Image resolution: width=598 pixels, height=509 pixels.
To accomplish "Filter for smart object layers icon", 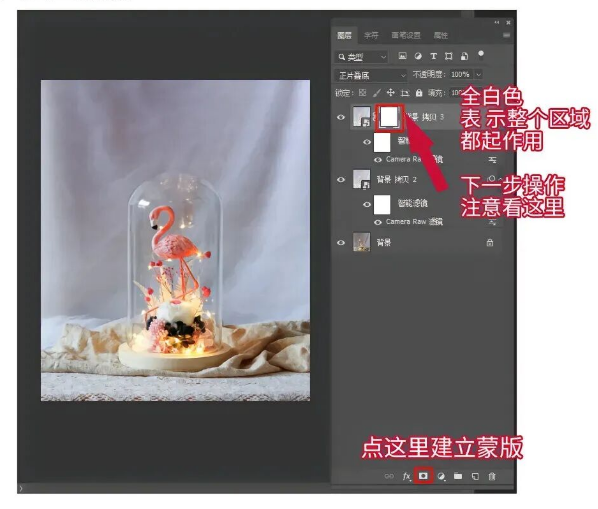I will click(x=464, y=56).
